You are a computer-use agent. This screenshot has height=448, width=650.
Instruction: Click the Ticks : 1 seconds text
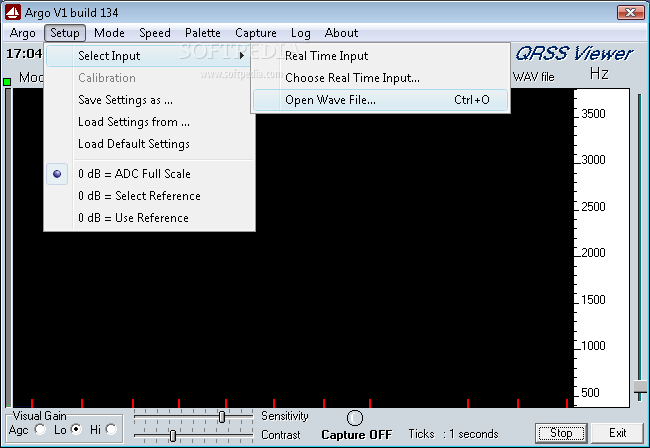tap(453, 434)
